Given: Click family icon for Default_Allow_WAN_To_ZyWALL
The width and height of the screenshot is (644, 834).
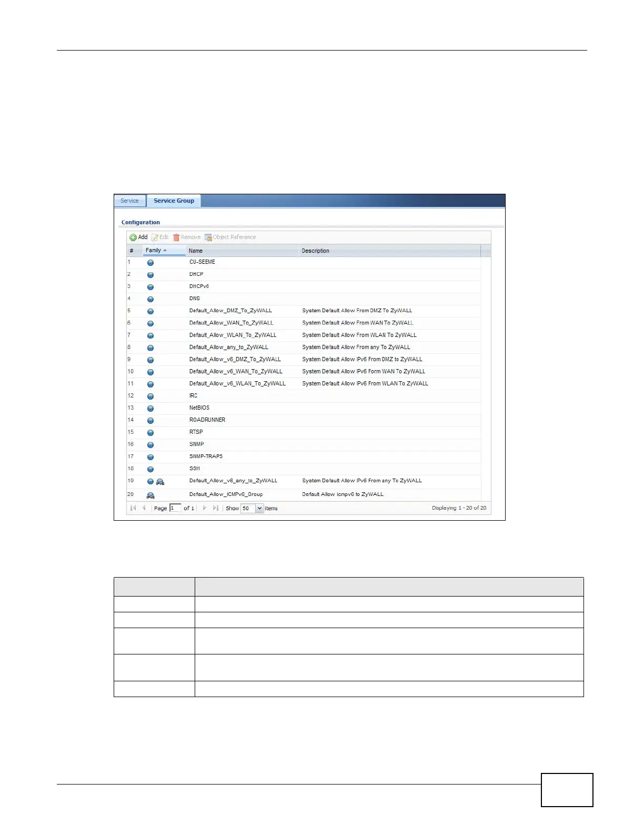Looking at the screenshot, I should [150, 323].
